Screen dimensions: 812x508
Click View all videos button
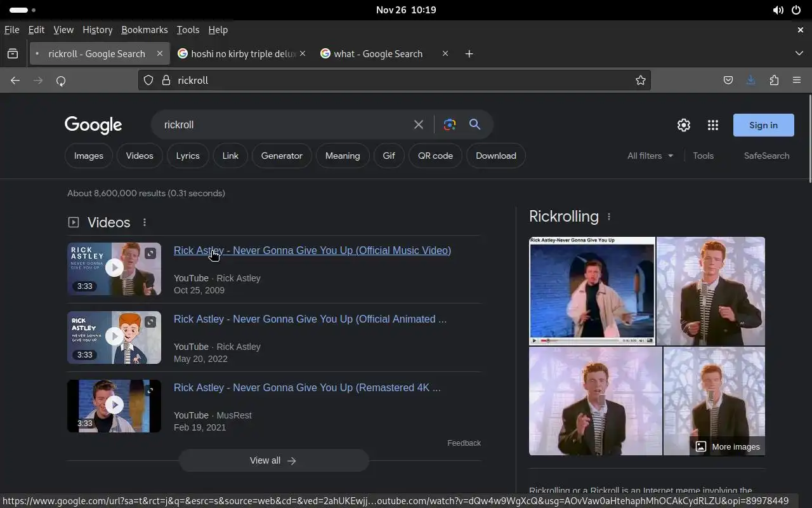[273, 460]
